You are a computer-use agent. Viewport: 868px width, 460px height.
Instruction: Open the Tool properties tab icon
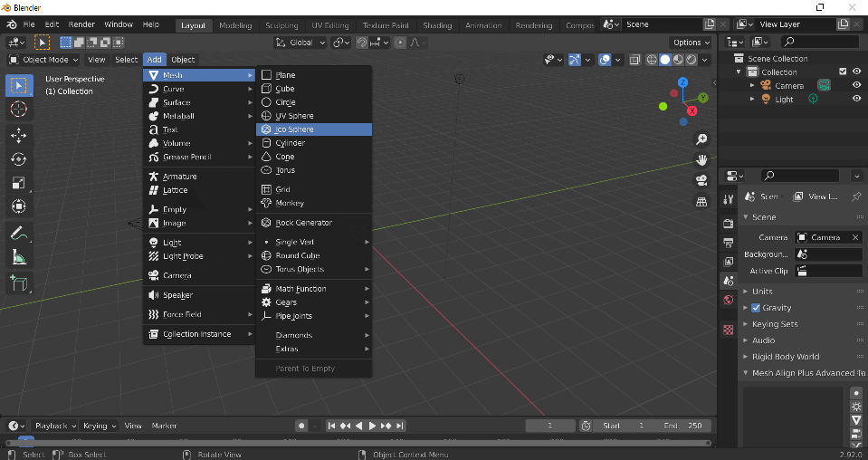point(729,200)
